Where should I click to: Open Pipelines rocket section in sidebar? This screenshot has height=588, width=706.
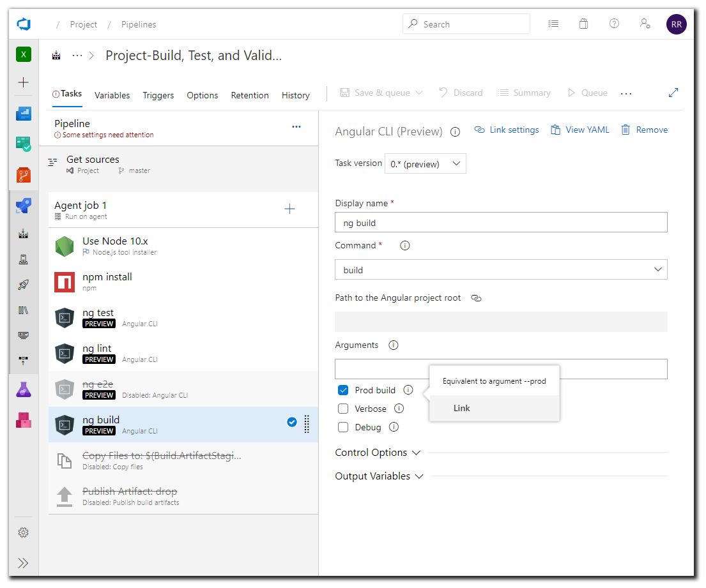pyautogui.click(x=24, y=206)
